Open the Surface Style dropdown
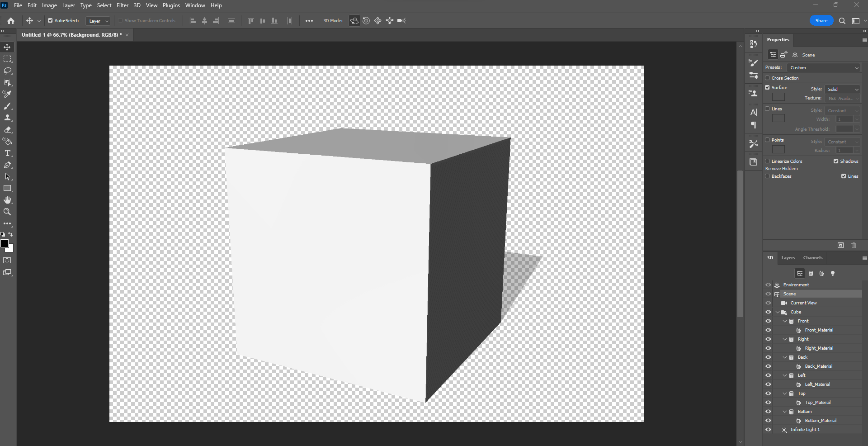 tap(842, 89)
